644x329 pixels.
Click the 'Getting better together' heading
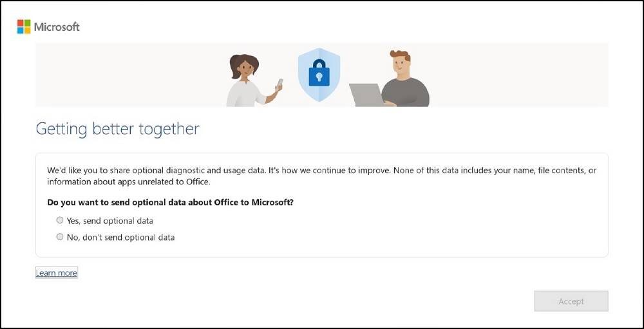click(x=117, y=129)
